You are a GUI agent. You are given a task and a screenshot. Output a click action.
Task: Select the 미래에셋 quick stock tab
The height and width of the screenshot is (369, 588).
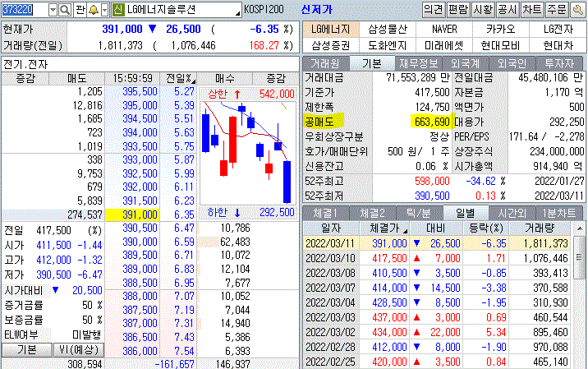click(x=444, y=45)
